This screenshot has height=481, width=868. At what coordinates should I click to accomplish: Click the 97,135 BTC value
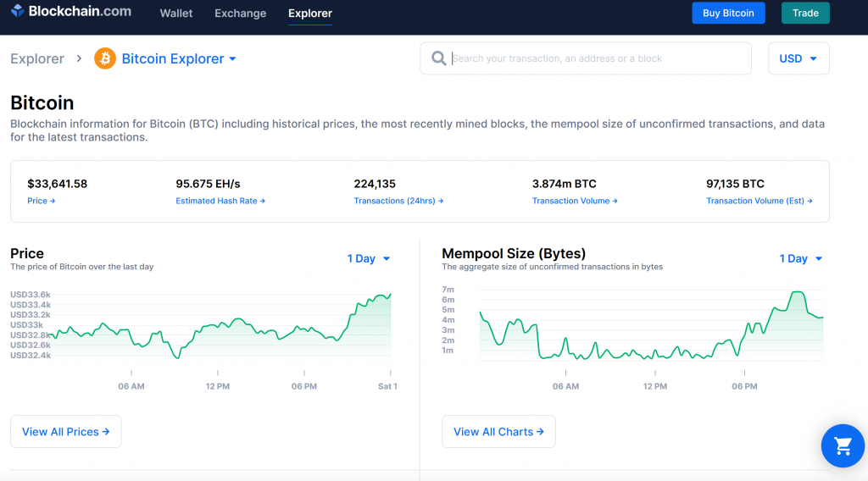(735, 184)
